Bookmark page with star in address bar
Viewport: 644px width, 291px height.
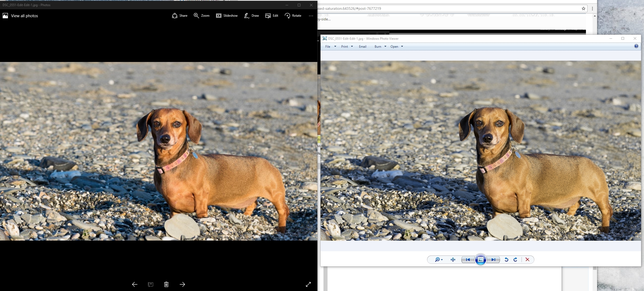(584, 8)
